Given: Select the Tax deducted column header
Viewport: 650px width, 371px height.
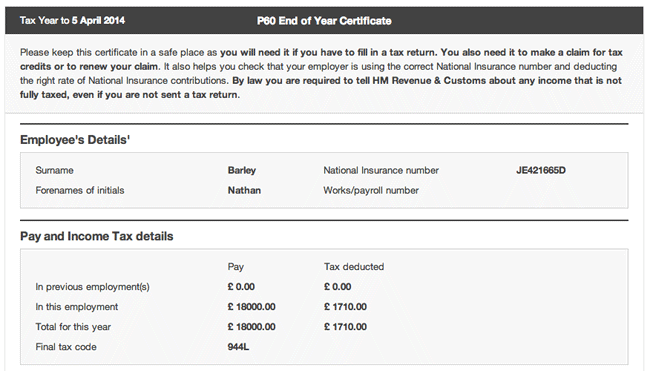Looking at the screenshot, I should 354,267.
